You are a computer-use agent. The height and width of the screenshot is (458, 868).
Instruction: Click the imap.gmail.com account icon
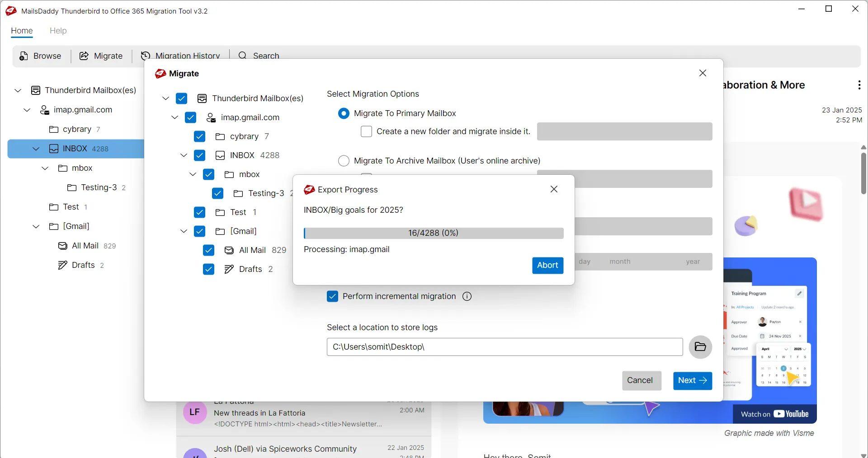pos(211,117)
